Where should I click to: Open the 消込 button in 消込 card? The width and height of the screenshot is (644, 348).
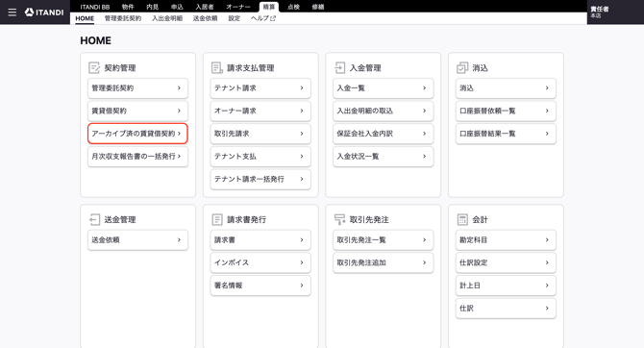point(506,87)
